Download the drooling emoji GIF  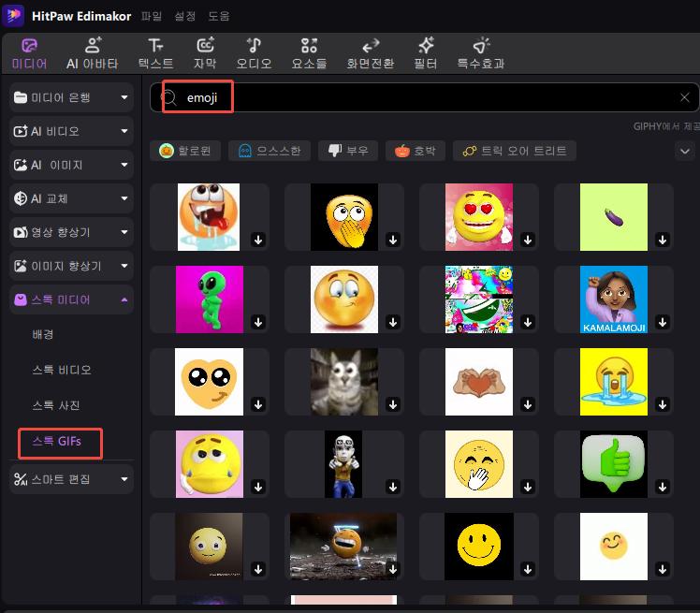tap(258, 240)
